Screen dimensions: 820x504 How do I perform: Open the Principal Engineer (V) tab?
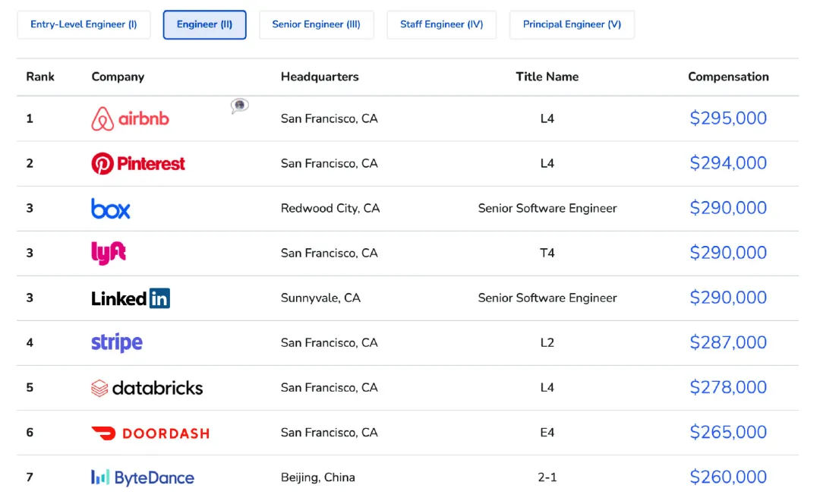point(572,24)
